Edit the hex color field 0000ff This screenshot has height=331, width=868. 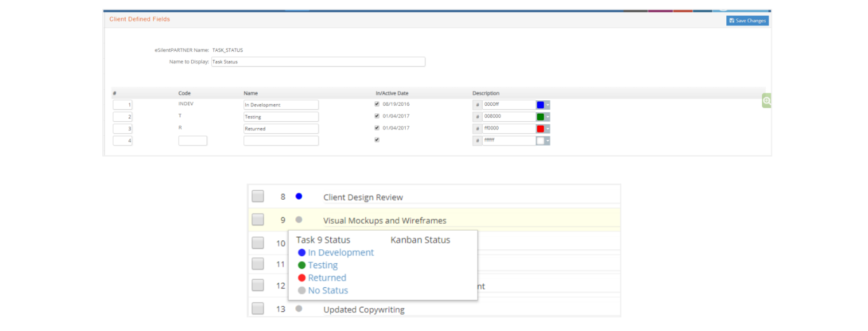(508, 105)
